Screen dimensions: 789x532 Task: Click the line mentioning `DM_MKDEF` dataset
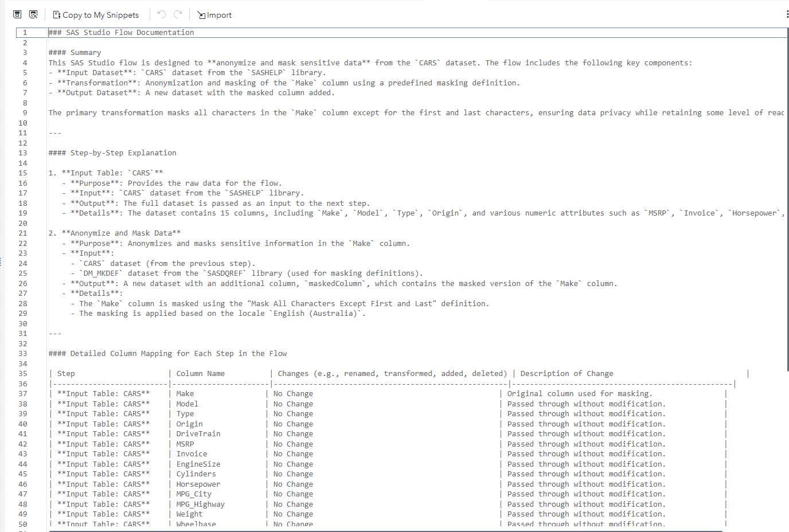click(x=247, y=273)
